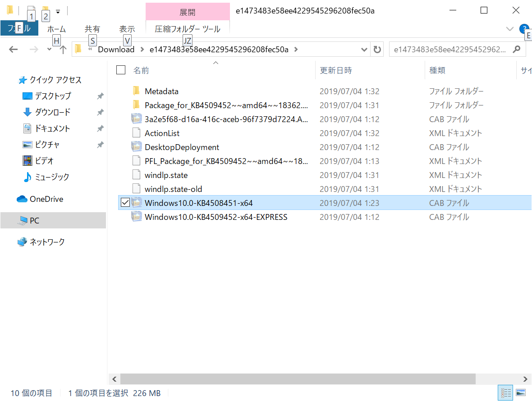Switch to the 表示 ribbon tab
This screenshot has height=401, width=532.
coord(127,28)
